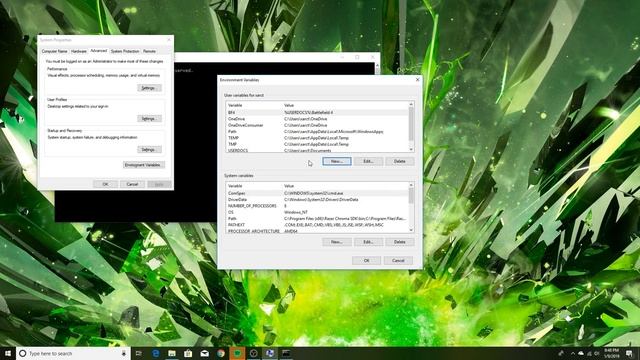
Task: Select the ComSpec system variable row
Action: [317, 193]
